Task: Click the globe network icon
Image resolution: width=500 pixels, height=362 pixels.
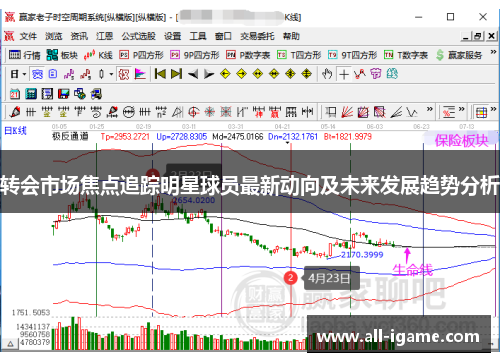Action: (x=80, y=94)
